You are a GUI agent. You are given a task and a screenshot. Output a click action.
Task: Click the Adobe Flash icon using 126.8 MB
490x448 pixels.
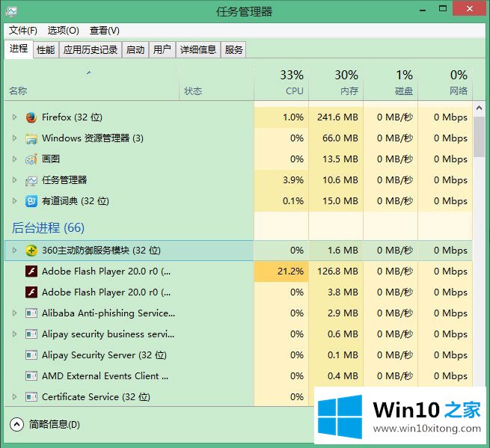pos(31,271)
